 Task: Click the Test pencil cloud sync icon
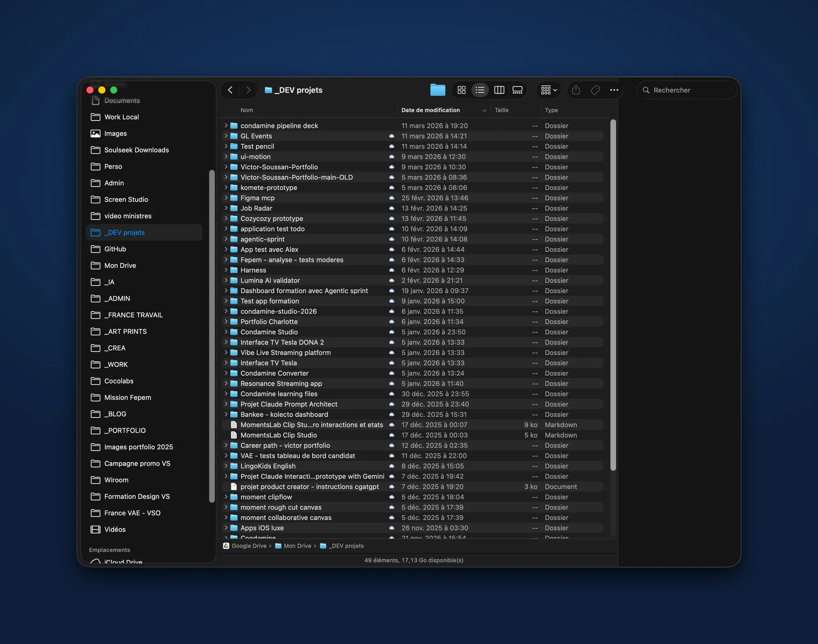[x=391, y=146]
